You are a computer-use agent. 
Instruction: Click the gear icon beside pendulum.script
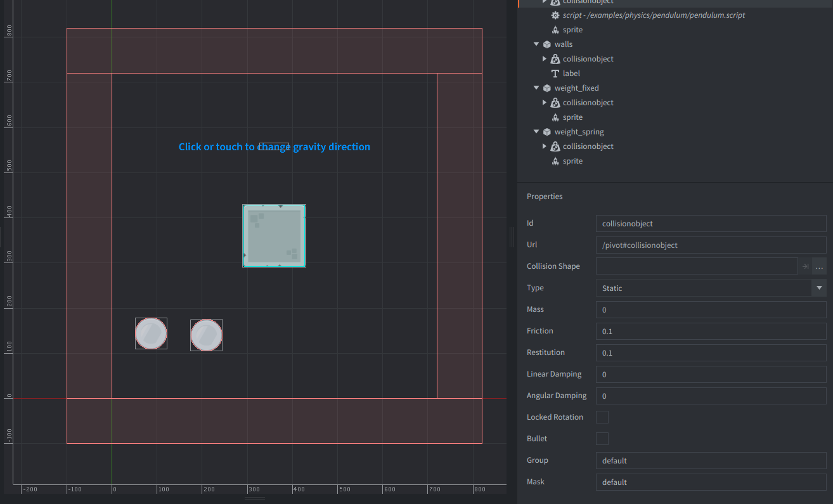[x=555, y=15]
